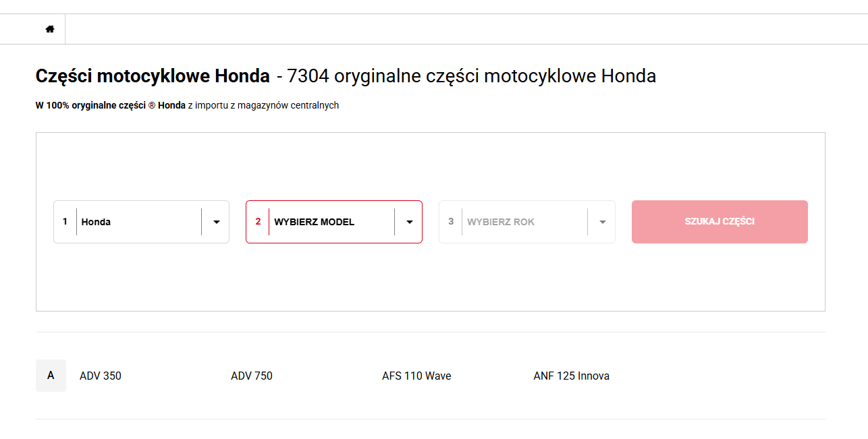Click the z importu z magazynów centralnych text

263,105
